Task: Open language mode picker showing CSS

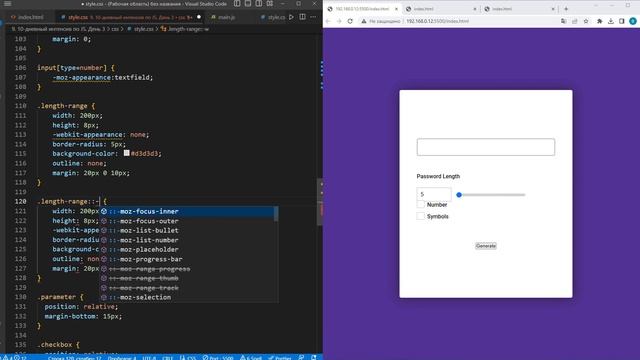Action: [188, 358]
